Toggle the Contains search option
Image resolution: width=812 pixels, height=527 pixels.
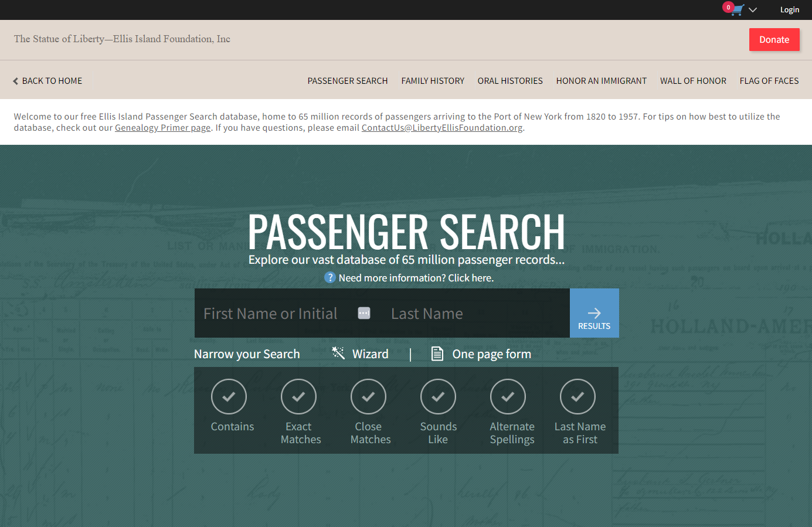click(x=229, y=397)
